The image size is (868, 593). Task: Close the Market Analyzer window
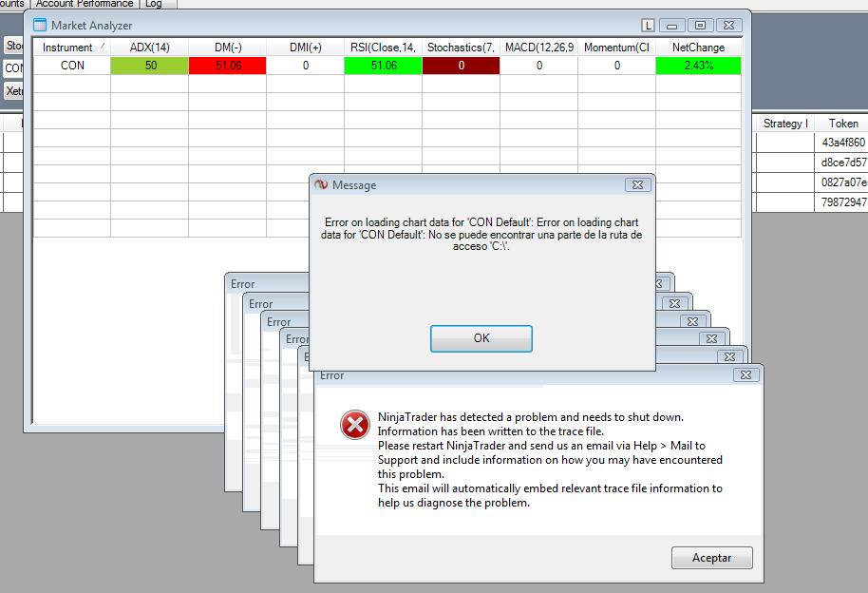[x=729, y=26]
